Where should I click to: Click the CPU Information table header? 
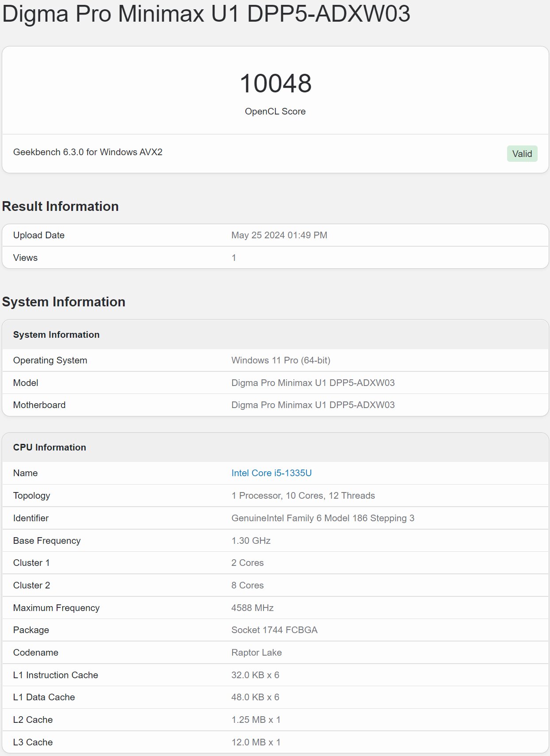click(x=50, y=447)
